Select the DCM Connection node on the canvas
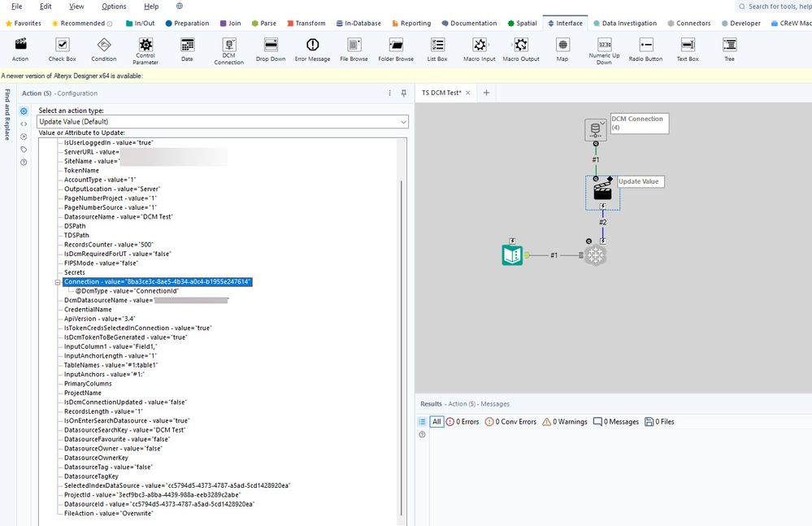Viewport: 812px width, 526px height. click(x=596, y=129)
